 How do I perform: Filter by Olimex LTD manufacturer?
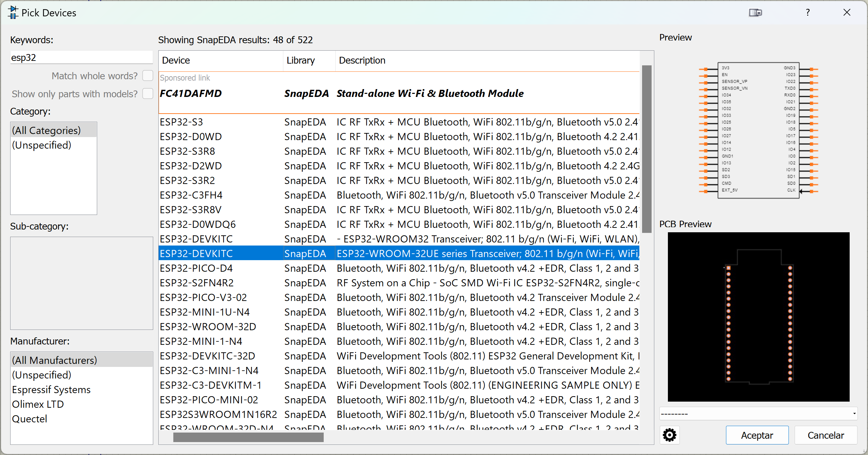coord(82,404)
